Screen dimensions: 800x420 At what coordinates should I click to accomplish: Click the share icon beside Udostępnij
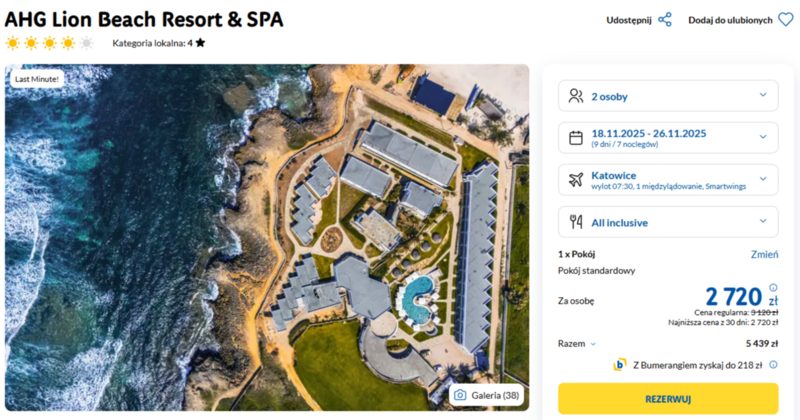point(665,19)
